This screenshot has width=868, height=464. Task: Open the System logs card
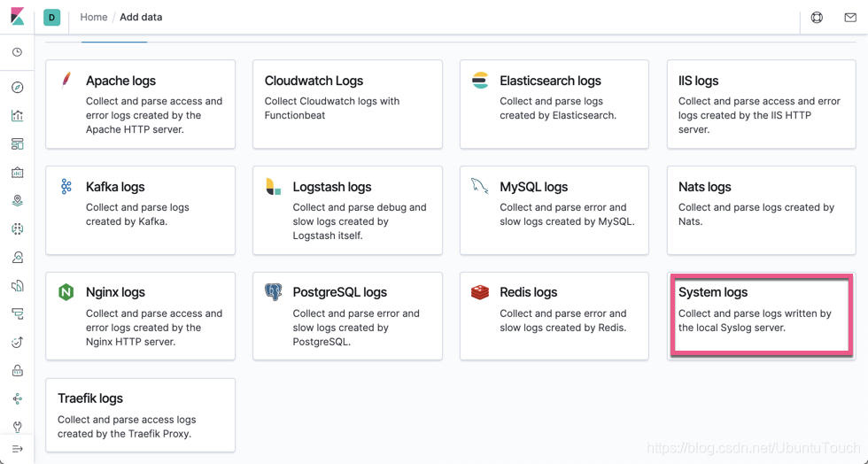coord(761,315)
